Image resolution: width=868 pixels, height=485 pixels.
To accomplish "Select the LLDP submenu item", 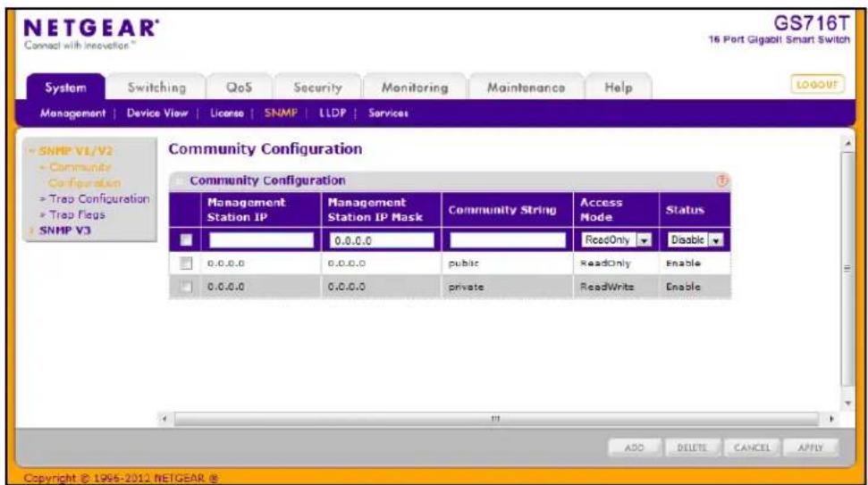I will coord(333,113).
